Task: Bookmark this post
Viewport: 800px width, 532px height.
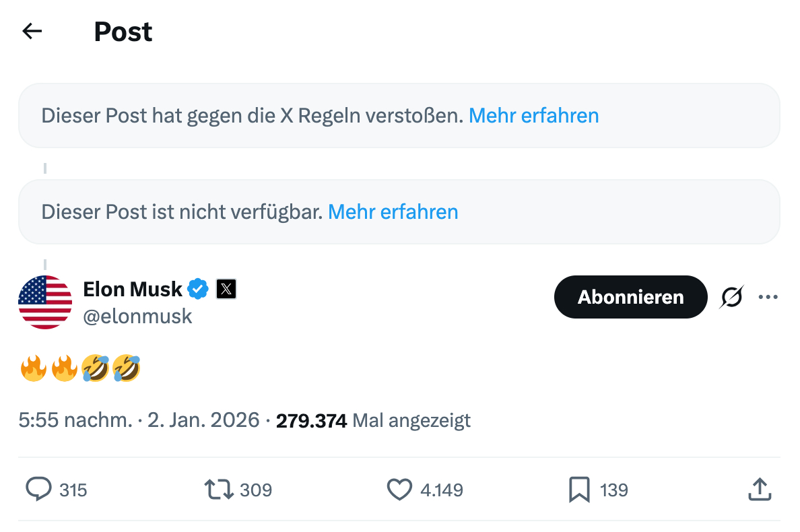Action: click(x=579, y=489)
